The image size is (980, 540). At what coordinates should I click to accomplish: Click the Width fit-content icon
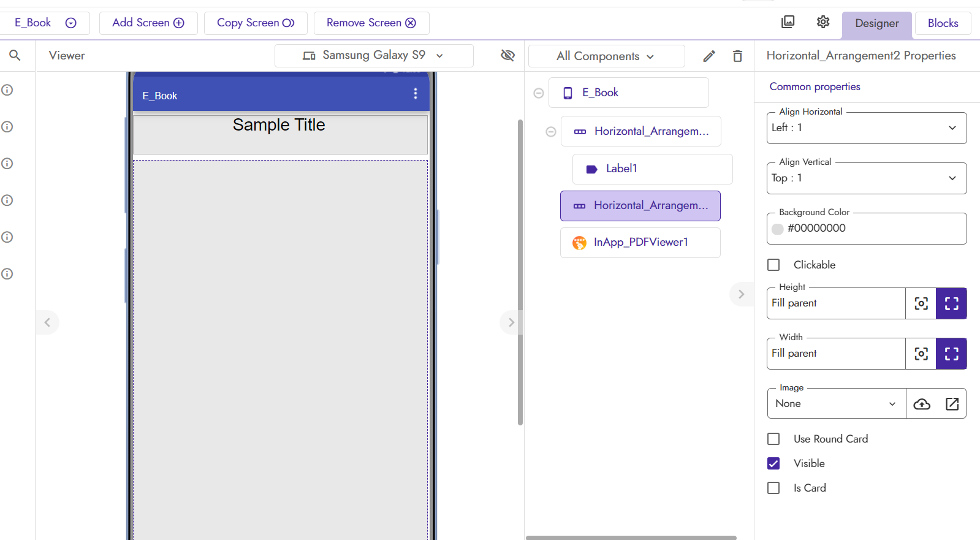pos(921,354)
